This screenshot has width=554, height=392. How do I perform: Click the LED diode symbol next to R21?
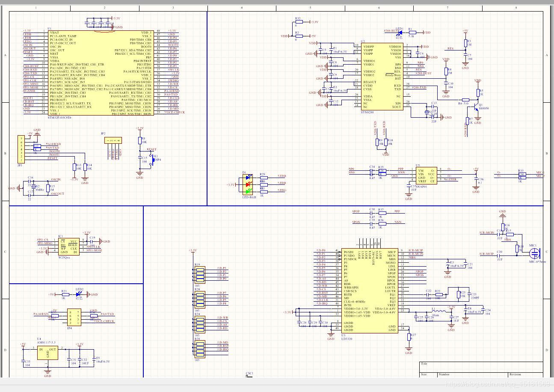(78, 294)
